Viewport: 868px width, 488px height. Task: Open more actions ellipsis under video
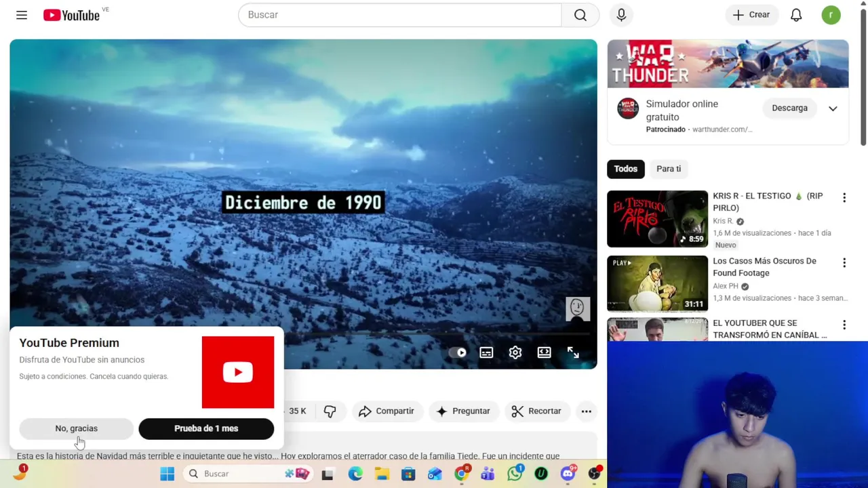[587, 411]
